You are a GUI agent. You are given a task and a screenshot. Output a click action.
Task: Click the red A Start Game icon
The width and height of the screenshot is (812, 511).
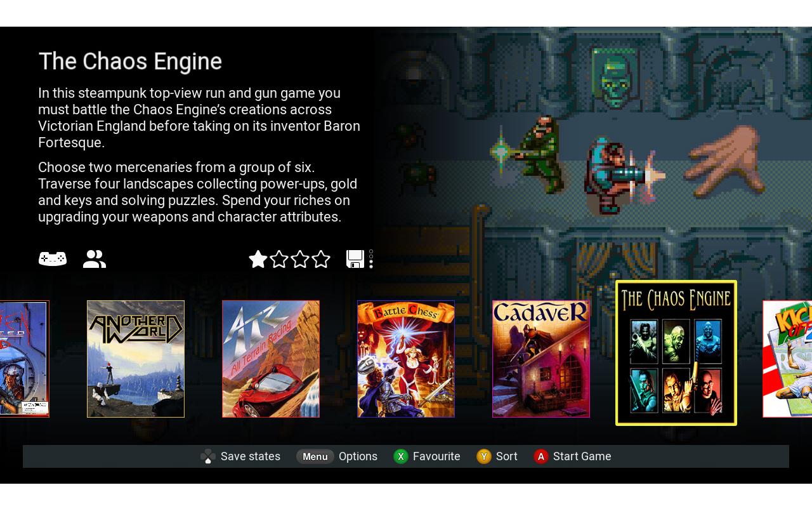point(540,456)
